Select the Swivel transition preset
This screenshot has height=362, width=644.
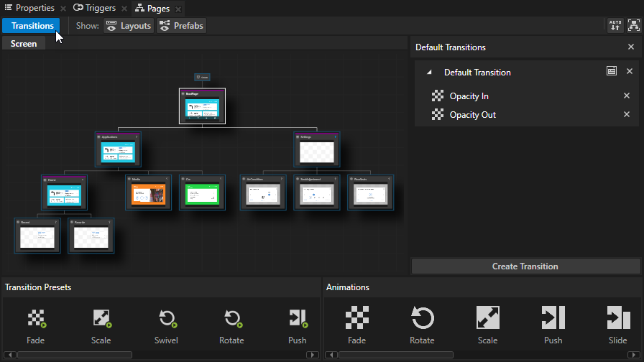[x=166, y=318]
